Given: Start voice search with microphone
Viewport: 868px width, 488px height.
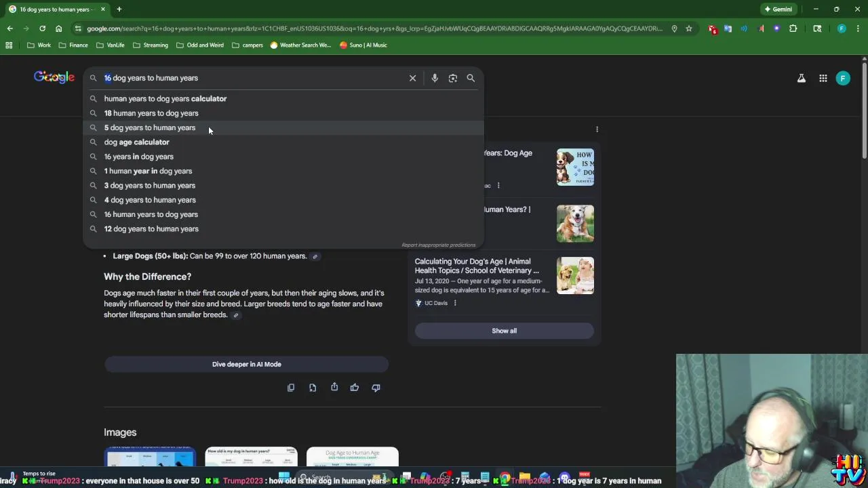Looking at the screenshot, I should point(435,78).
